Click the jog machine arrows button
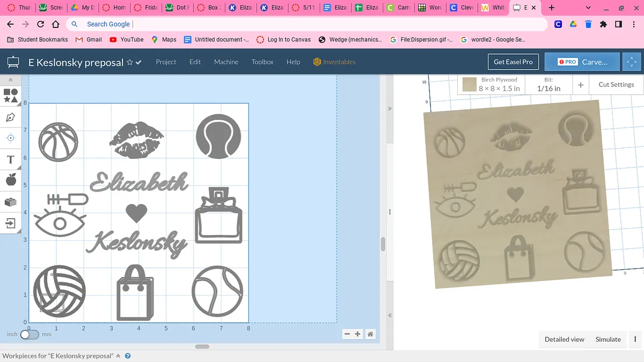 [632, 62]
